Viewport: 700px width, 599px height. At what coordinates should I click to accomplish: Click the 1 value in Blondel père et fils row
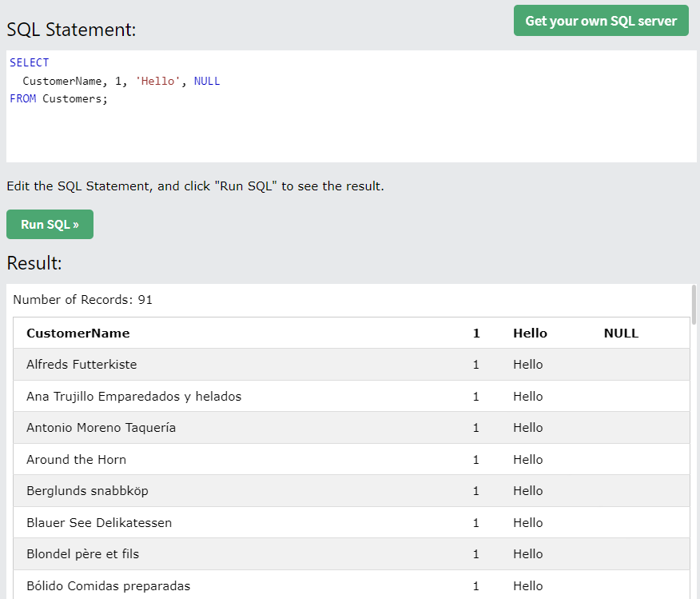(x=476, y=554)
